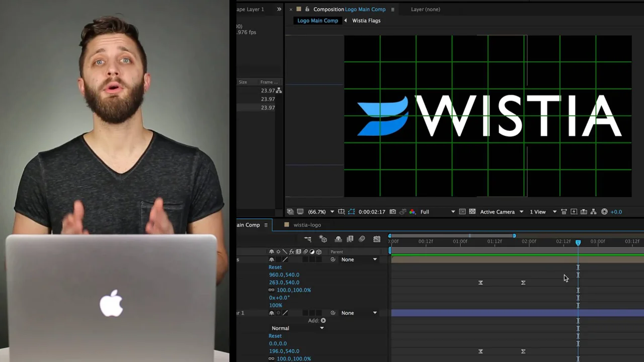Click the Reset Exposure icon
This screenshot has width=644, height=362.
[604, 212]
